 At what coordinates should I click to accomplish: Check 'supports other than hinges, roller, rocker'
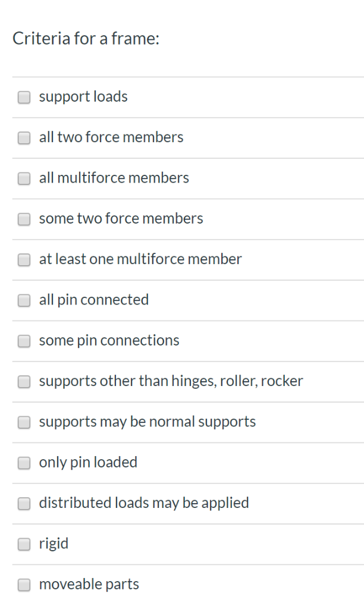24,381
